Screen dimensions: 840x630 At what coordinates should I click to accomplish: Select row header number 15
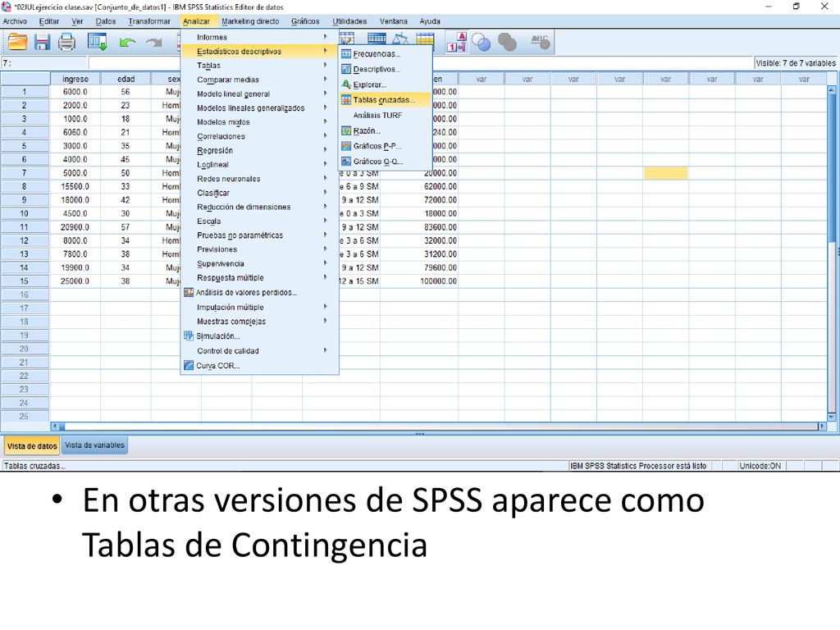[25, 281]
